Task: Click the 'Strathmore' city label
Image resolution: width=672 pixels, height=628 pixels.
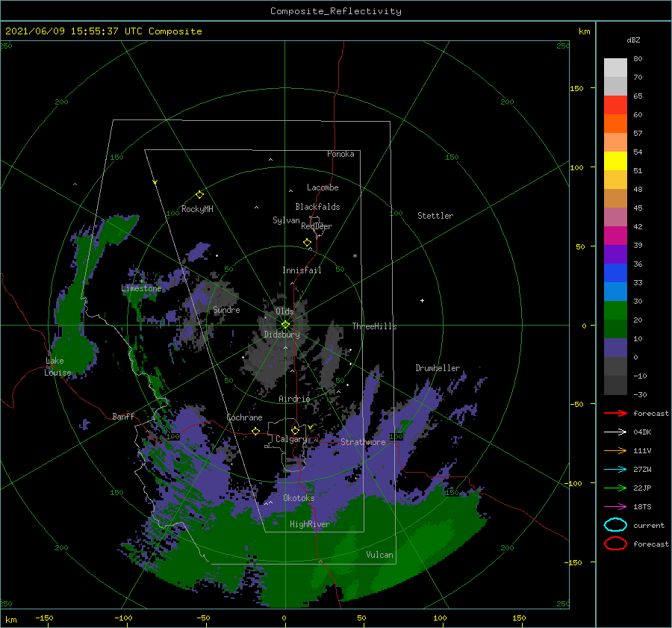Action: coord(363,442)
